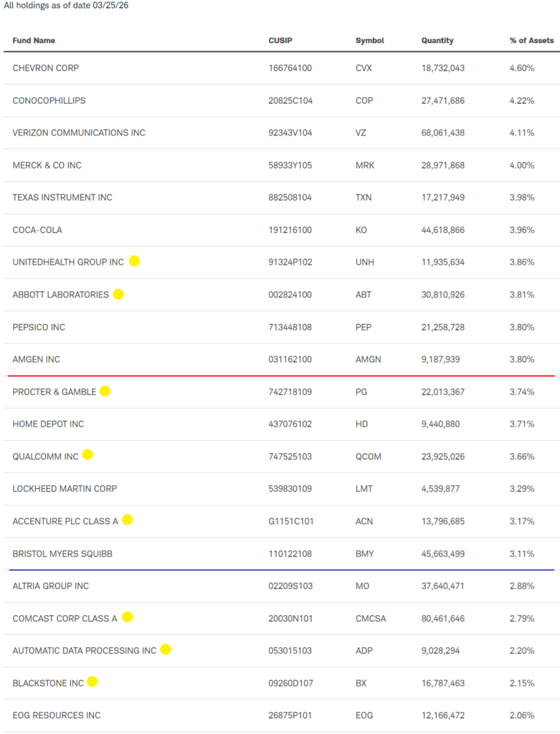This screenshot has height=734, width=560.
Task: Sort by the Symbol column header
Action: tap(369, 41)
